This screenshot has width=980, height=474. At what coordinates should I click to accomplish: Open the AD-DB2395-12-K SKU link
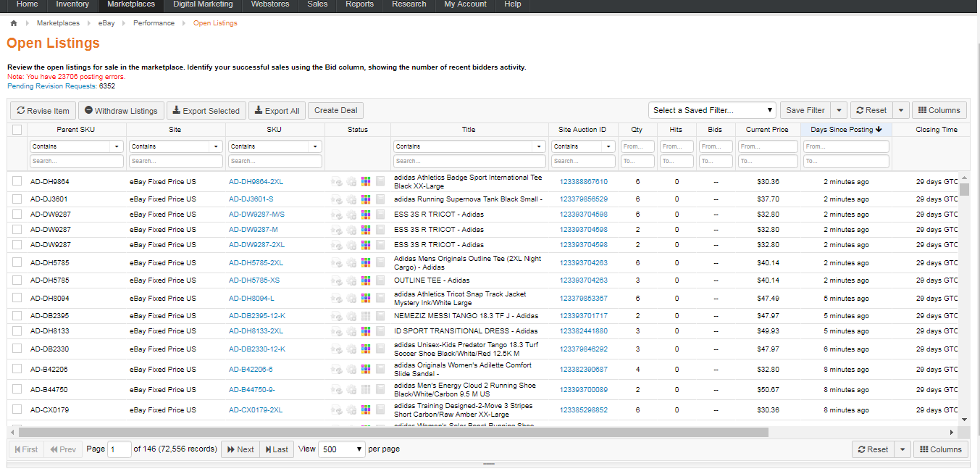(x=257, y=316)
